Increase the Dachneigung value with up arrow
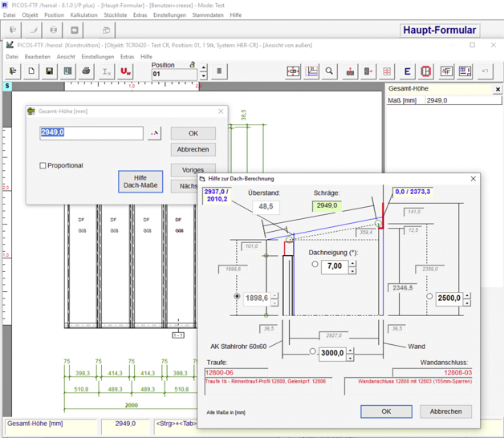 click(x=352, y=262)
